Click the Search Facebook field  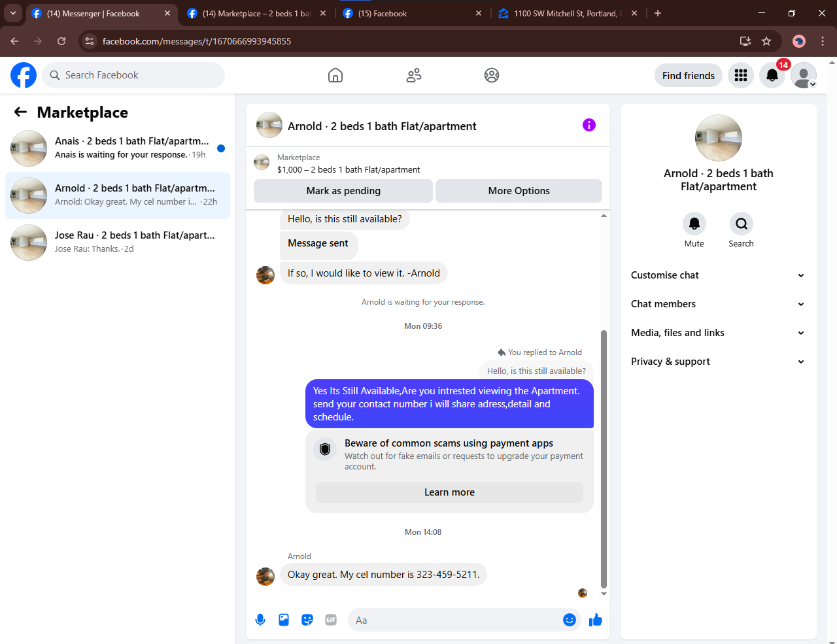click(133, 75)
